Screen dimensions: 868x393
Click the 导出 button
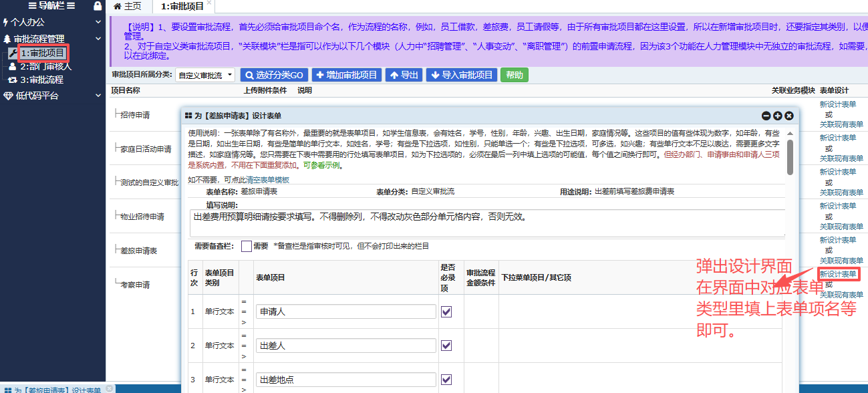[x=404, y=75]
